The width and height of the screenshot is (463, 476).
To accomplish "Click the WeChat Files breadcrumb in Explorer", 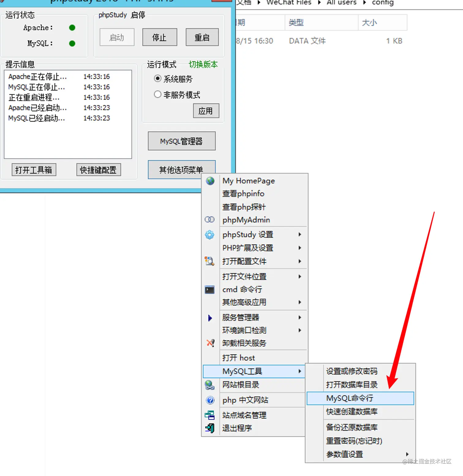I will pos(289,3).
